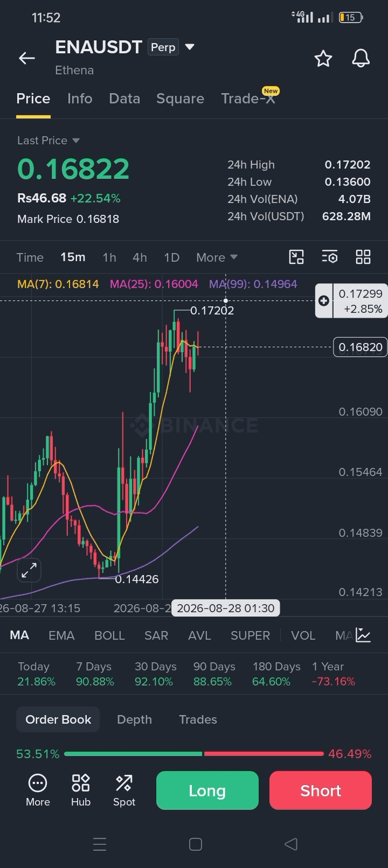Open the Spot trading icon
This screenshot has width=388, height=868.
point(124,790)
